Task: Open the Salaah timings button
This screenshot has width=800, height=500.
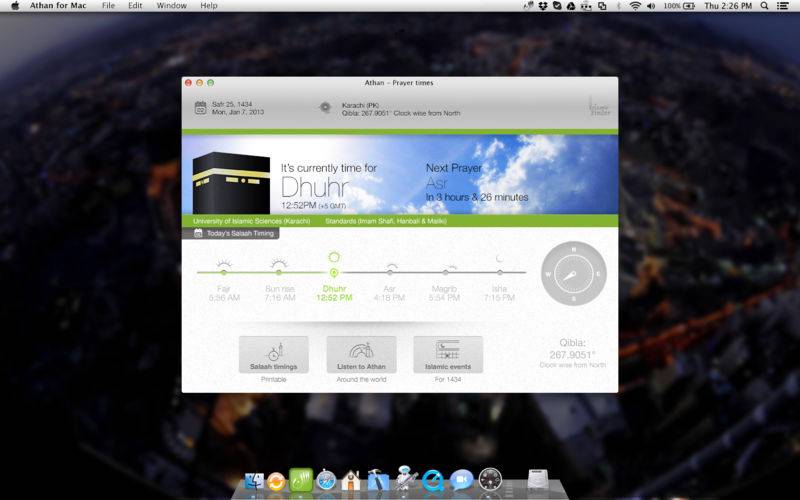Action: point(273,355)
